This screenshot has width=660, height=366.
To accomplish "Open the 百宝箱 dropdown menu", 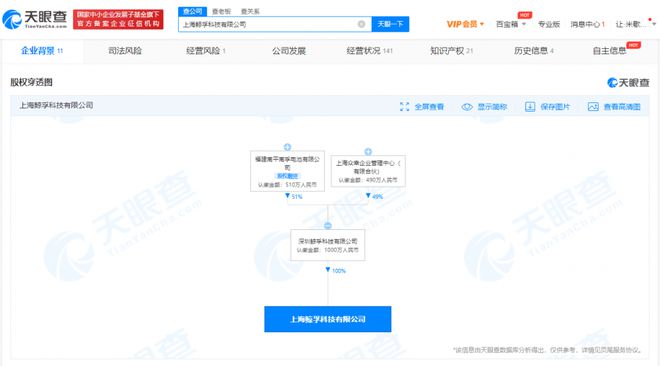I will (x=511, y=24).
